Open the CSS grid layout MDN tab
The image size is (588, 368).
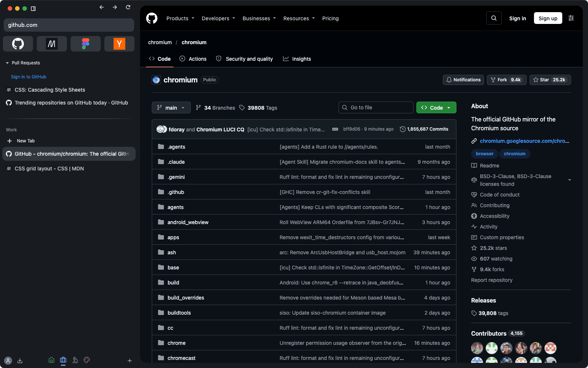point(69,169)
